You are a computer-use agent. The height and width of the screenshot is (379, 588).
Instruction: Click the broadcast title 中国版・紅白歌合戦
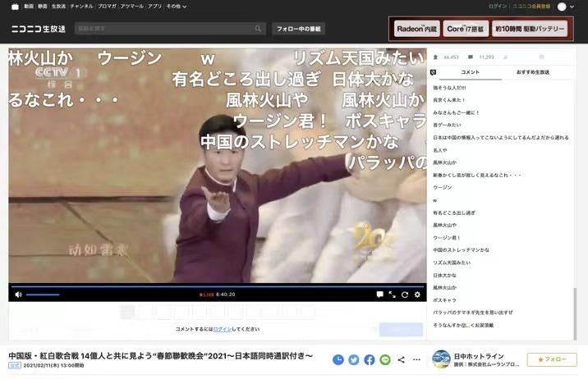(160, 356)
